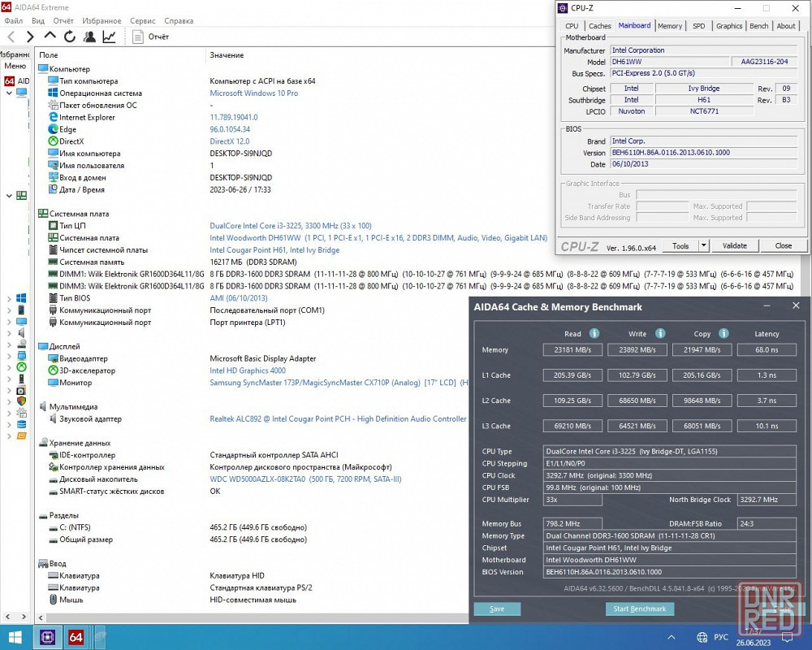This screenshot has width=812, height=650.
Task: Click the Close button in CPU-Z
Action: pyautogui.click(x=783, y=245)
